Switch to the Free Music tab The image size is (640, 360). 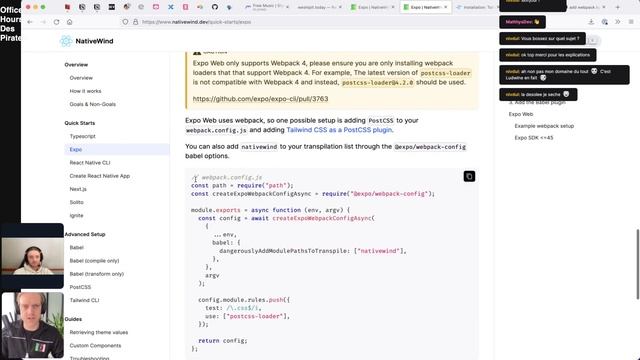(267, 7)
